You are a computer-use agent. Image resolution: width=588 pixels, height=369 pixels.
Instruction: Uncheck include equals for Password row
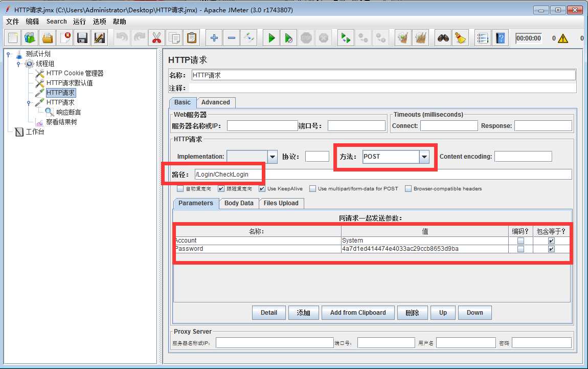coord(551,249)
